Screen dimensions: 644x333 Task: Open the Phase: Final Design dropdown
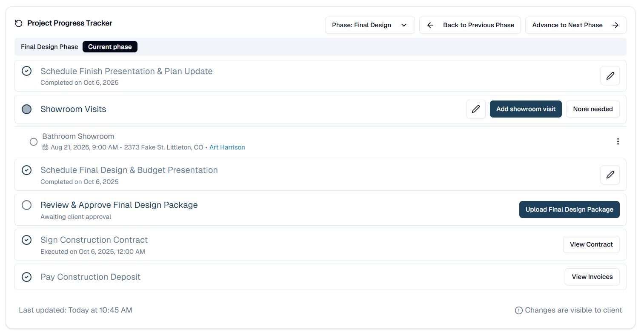[370, 25]
